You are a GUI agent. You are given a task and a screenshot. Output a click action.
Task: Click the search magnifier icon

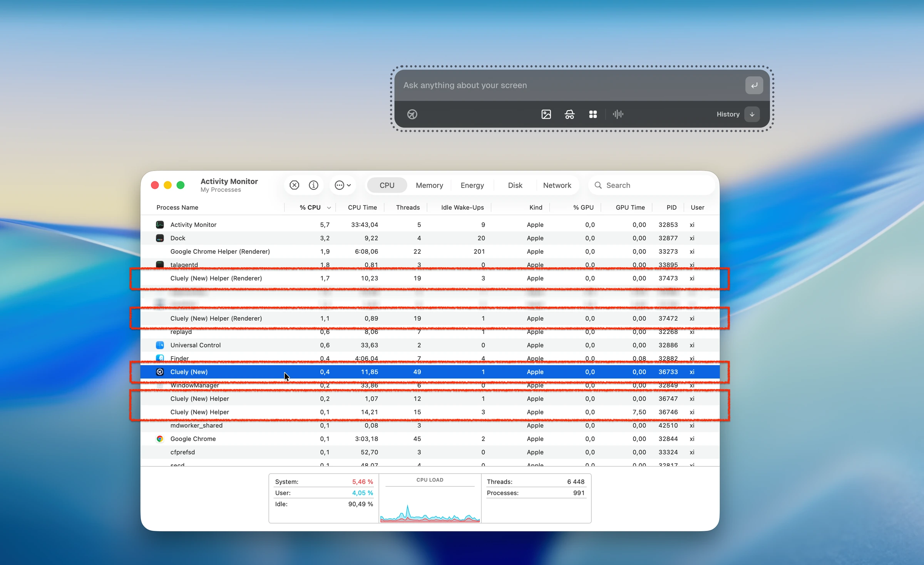(x=598, y=185)
